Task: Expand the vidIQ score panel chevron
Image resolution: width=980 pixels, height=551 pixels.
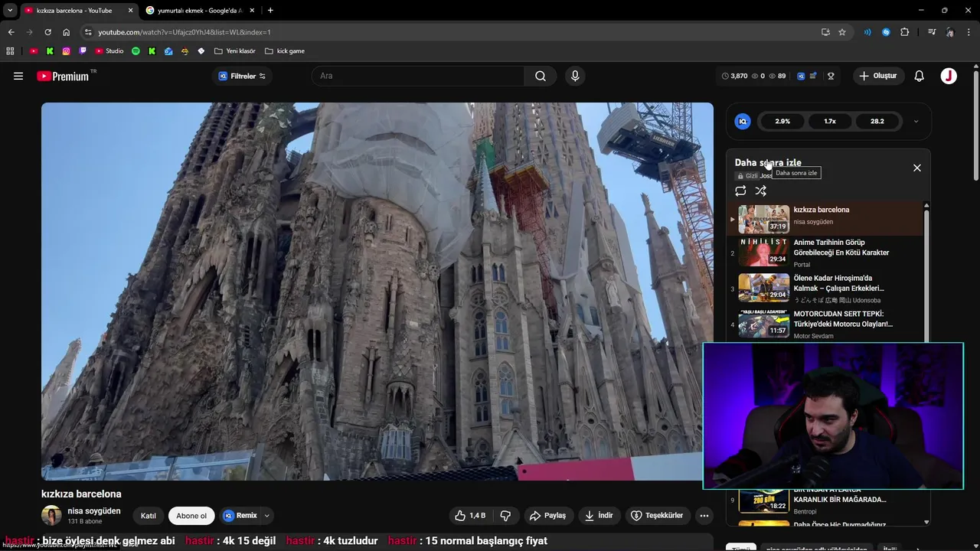Action: (x=916, y=121)
